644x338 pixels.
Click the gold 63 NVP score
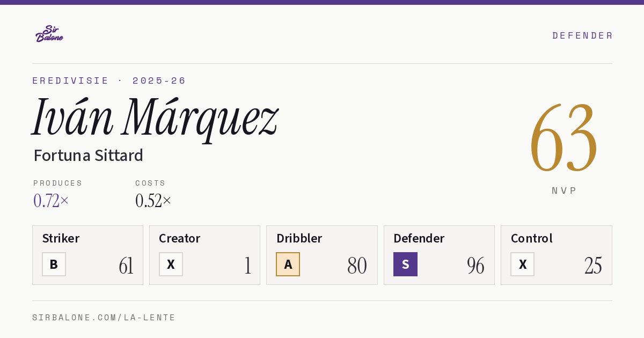pyautogui.click(x=563, y=137)
